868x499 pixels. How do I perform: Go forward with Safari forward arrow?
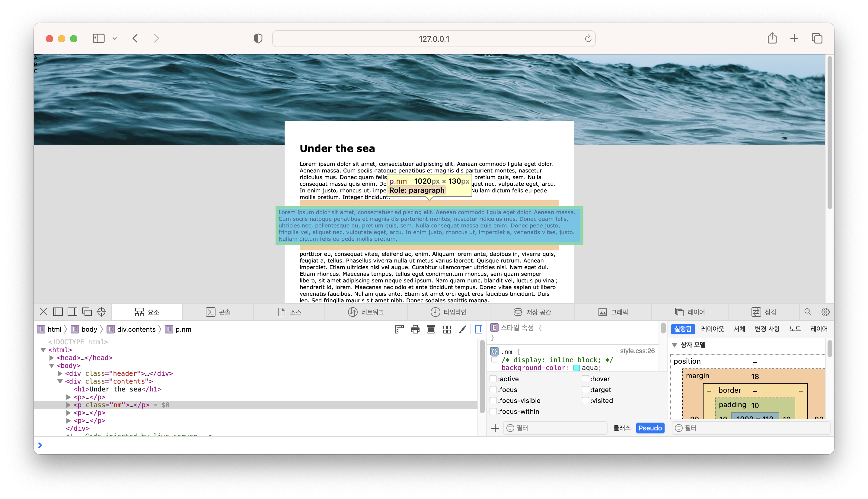156,38
